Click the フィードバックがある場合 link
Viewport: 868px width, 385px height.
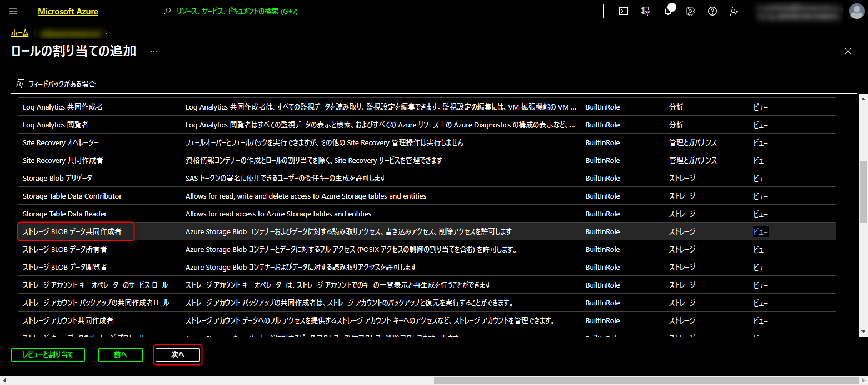pos(62,84)
